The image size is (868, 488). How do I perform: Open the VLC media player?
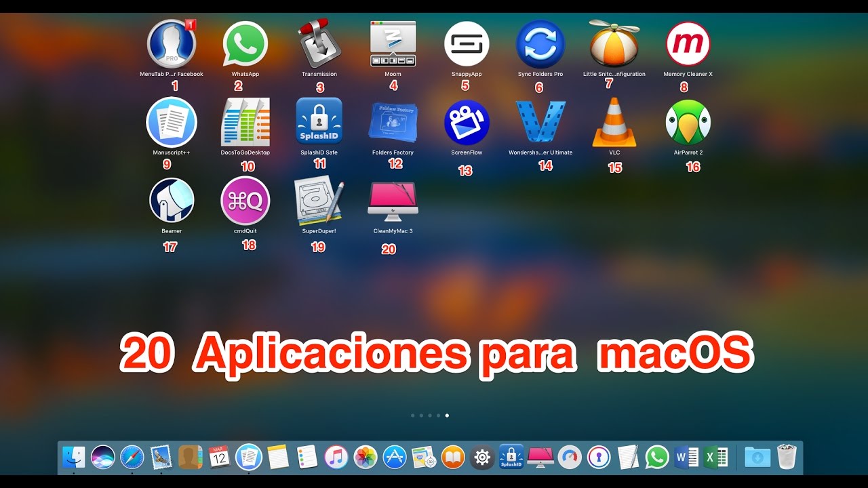tap(614, 122)
